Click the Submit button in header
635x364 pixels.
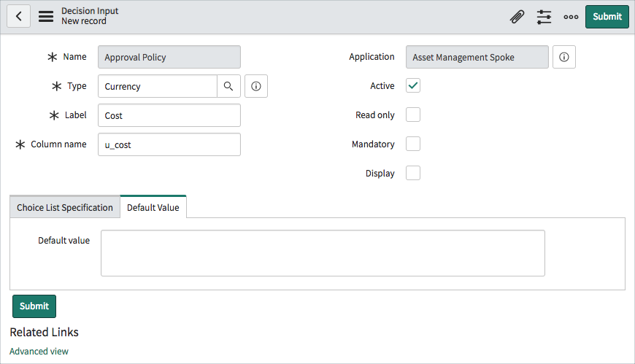(x=607, y=17)
